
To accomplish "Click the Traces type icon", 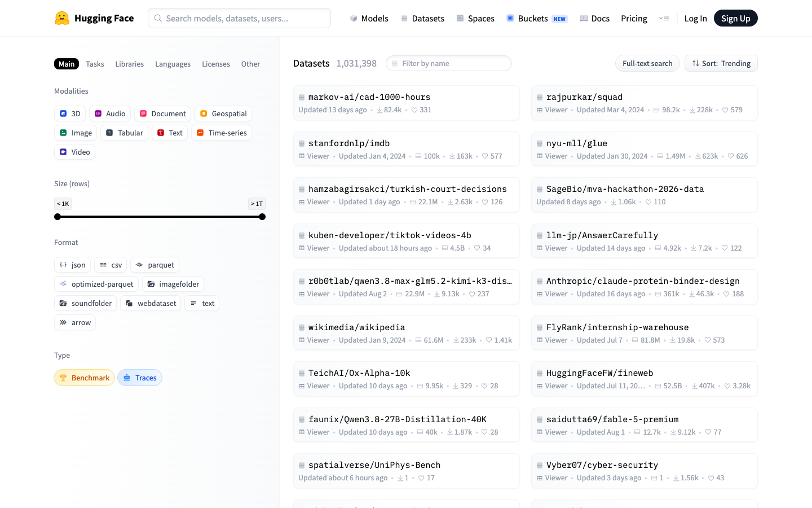I will tap(127, 378).
